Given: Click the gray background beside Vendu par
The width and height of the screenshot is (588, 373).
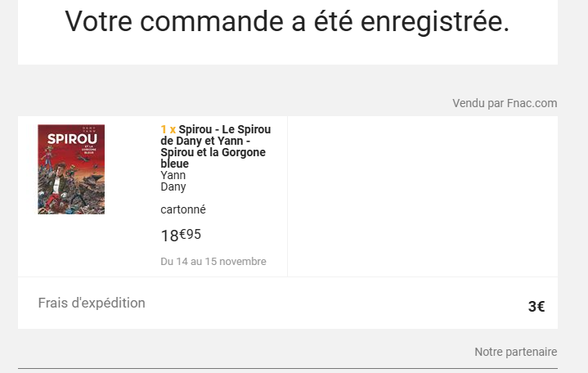Looking at the screenshot, I should (x=245, y=103).
